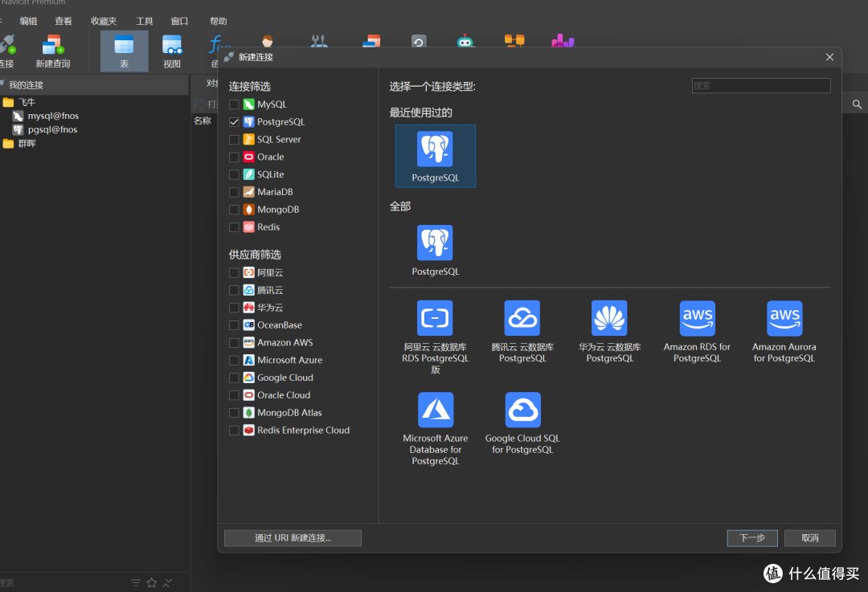Click the star favorites icon in bottom bar
868x592 pixels.
[x=152, y=582]
